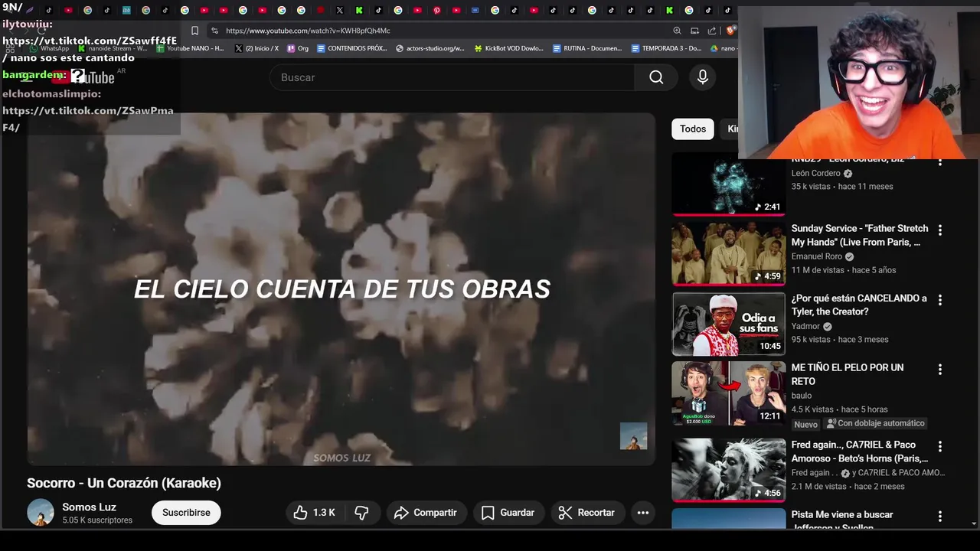Activate voice search microphone
The width and height of the screenshot is (980, 551).
[x=703, y=77]
